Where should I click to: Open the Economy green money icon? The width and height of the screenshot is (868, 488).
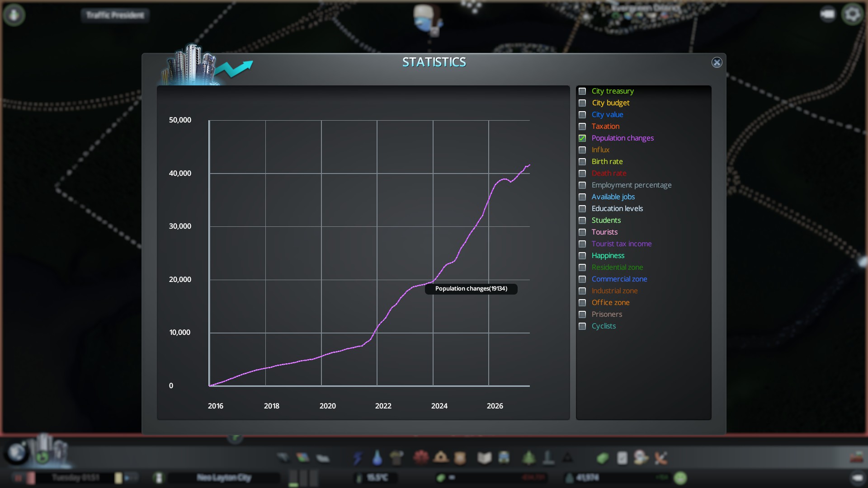coord(602,458)
